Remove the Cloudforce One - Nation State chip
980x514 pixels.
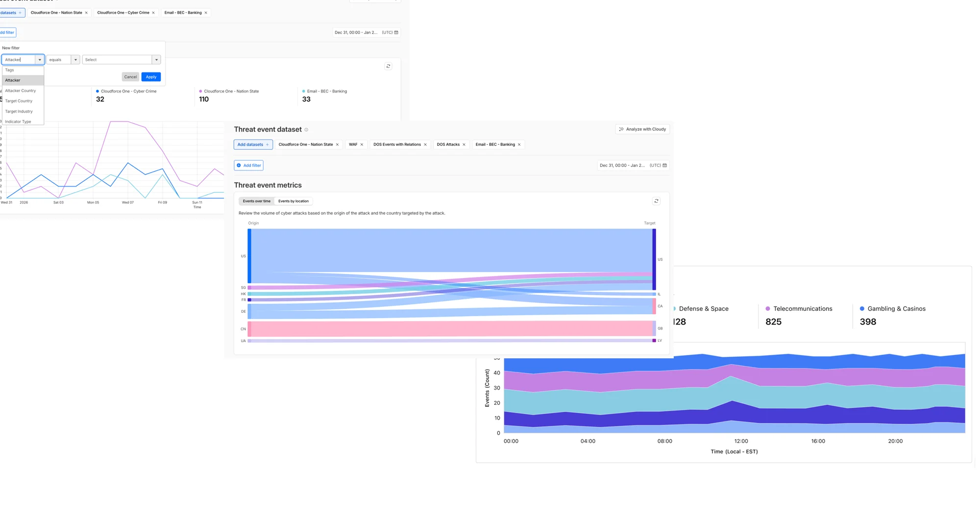pos(338,144)
